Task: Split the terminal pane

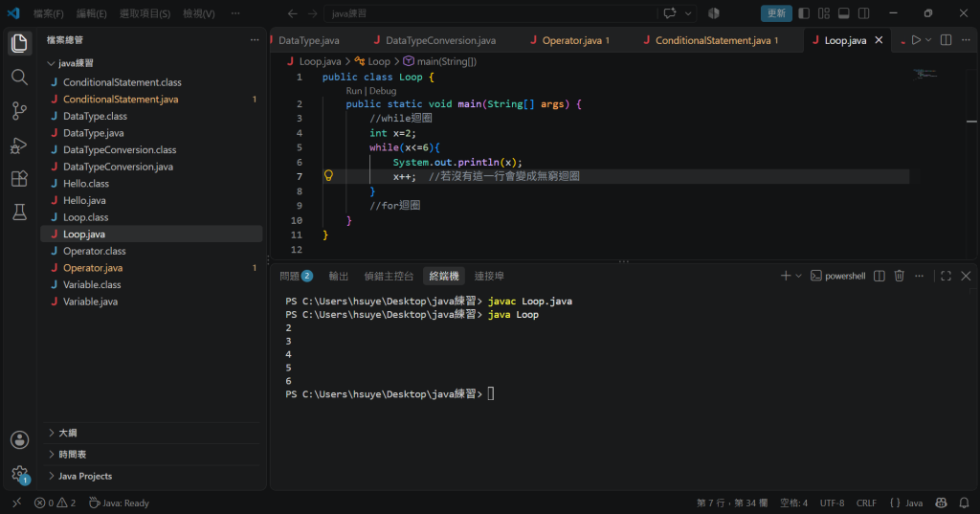Action: pos(880,276)
